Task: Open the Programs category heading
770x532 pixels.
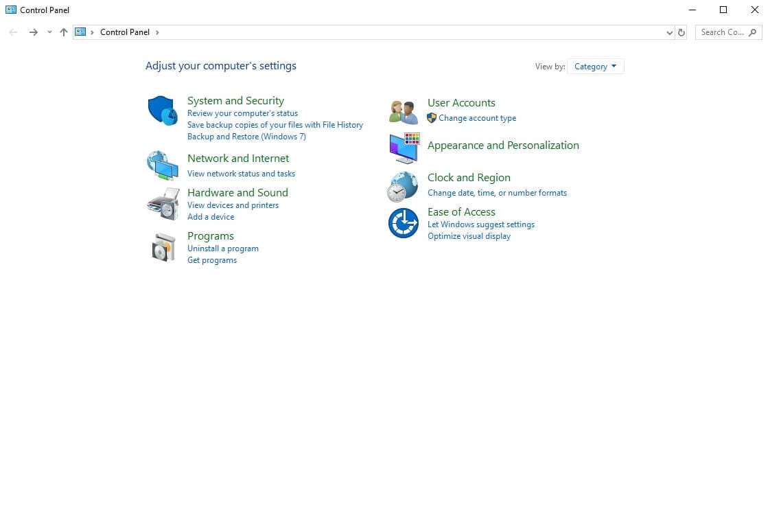Action: [x=211, y=235]
